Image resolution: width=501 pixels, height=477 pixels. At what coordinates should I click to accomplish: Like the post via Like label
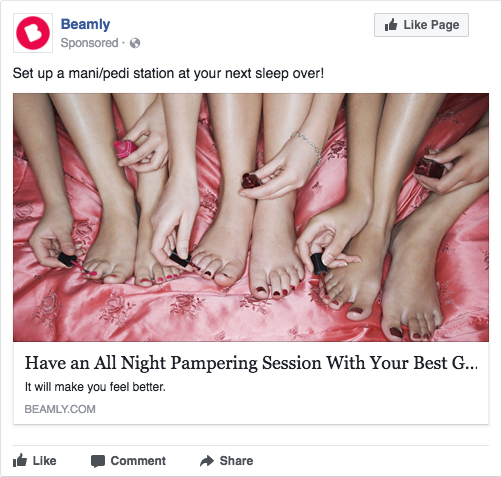point(44,461)
